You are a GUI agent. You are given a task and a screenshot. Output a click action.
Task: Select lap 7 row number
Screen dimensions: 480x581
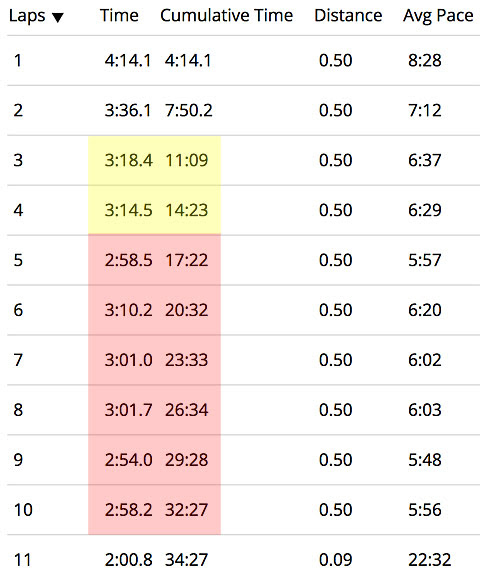pyautogui.click(x=18, y=360)
